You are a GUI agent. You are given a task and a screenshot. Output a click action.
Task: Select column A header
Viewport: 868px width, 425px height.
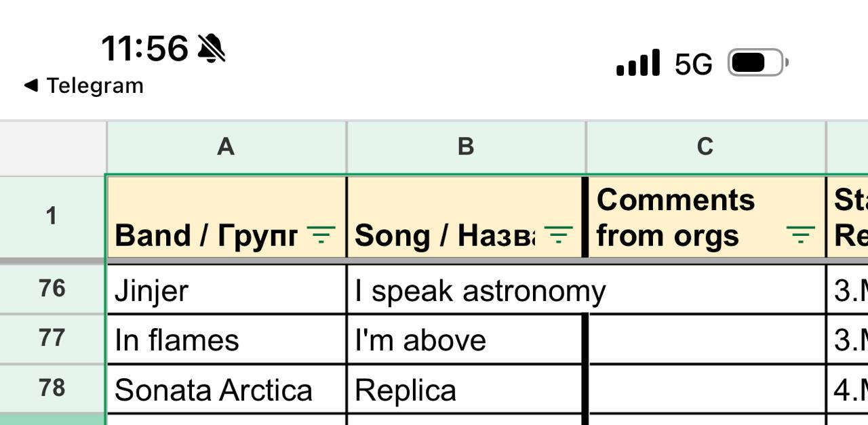pos(226,146)
